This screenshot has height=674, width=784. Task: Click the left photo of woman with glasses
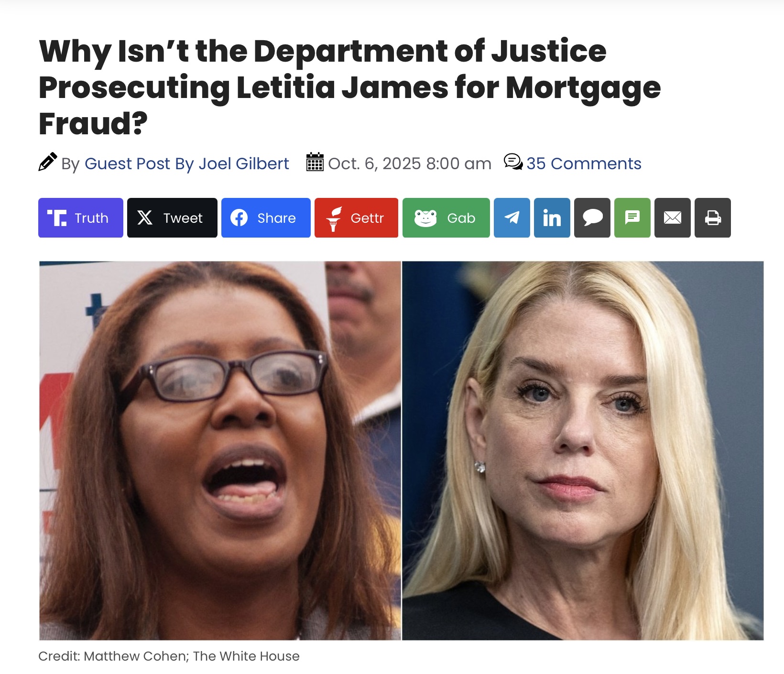pos(220,450)
